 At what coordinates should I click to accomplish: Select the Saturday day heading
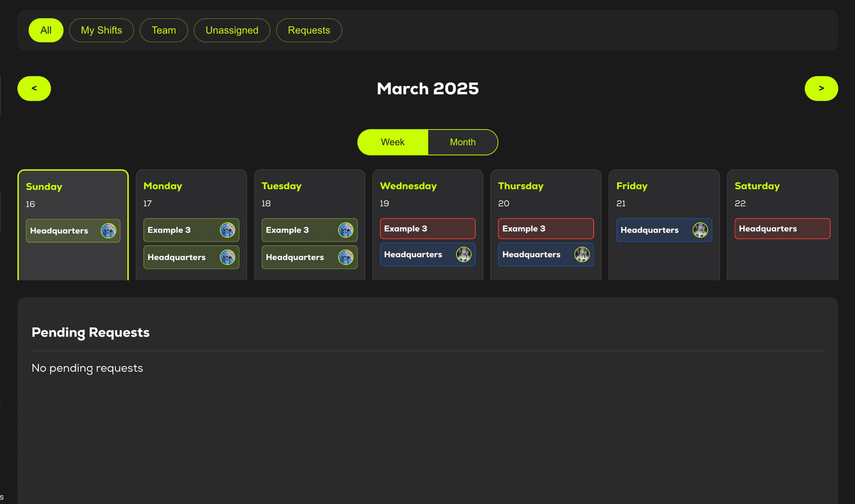click(757, 186)
